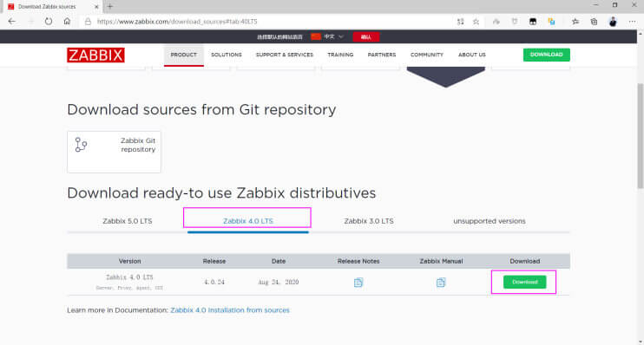Click the green DOWNLOAD header button

point(546,55)
